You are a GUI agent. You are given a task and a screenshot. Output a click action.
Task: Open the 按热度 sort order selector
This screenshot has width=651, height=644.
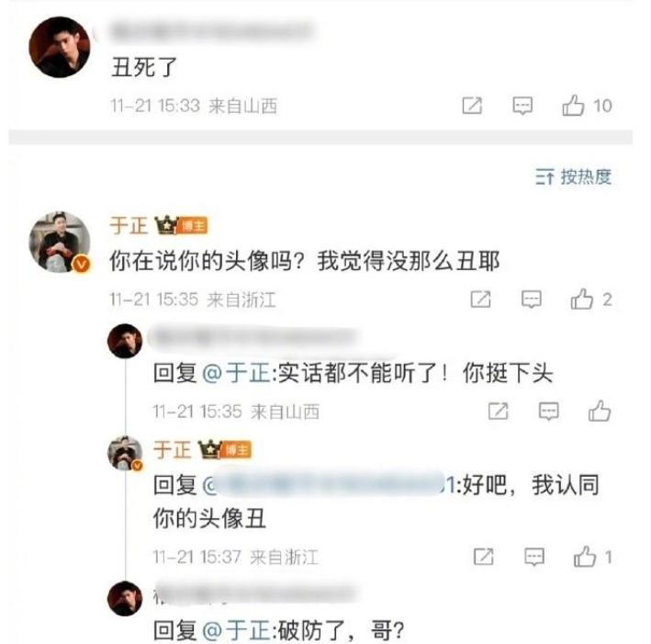[x=573, y=177]
